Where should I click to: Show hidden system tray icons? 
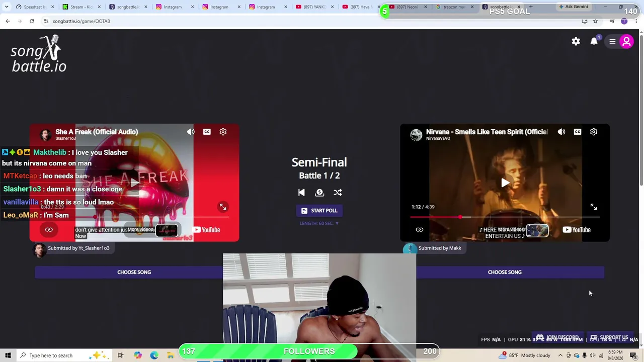tap(560, 355)
